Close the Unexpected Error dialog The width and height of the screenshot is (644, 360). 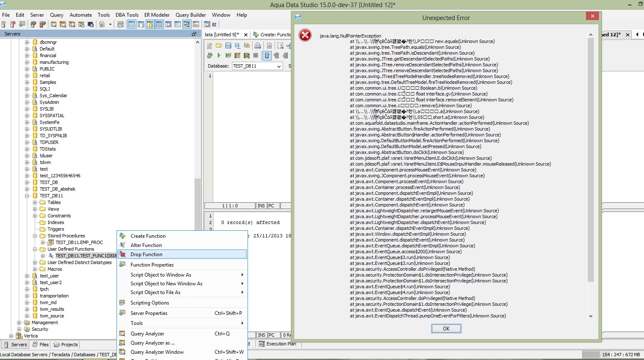(592, 16)
